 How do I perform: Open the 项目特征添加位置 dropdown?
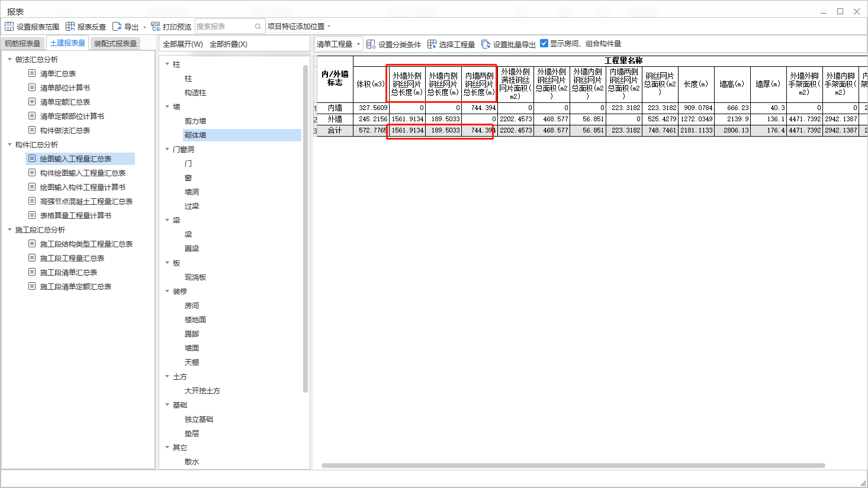coord(329,27)
